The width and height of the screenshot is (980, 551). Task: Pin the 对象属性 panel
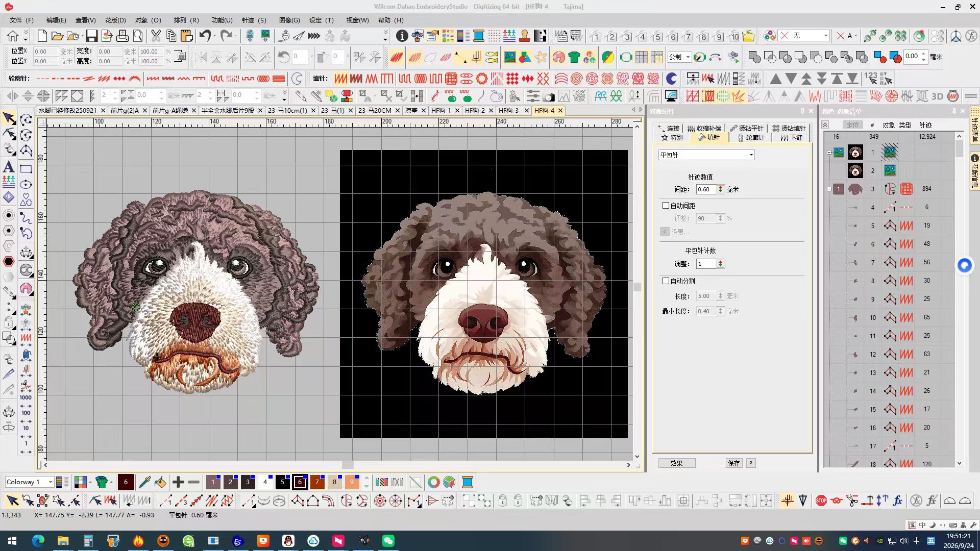[802, 111]
